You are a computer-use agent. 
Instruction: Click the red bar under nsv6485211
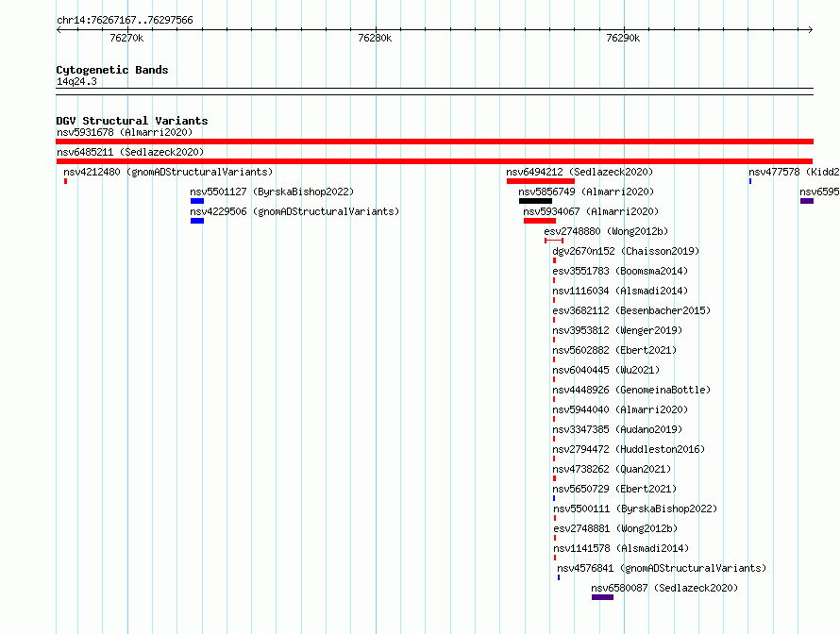click(434, 161)
